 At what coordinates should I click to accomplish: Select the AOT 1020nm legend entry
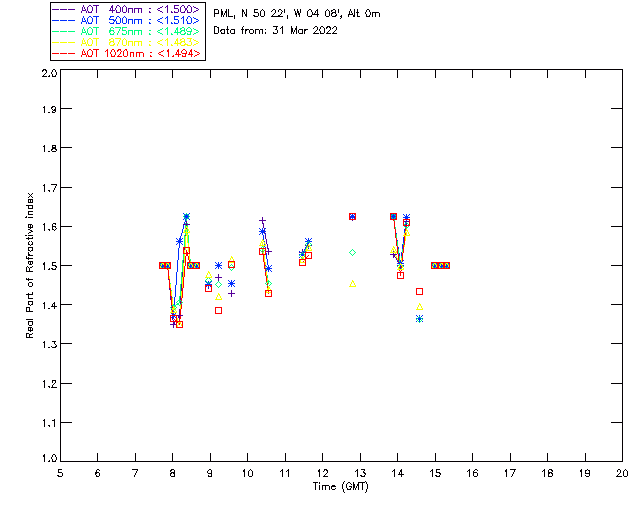pyautogui.click(x=126, y=53)
